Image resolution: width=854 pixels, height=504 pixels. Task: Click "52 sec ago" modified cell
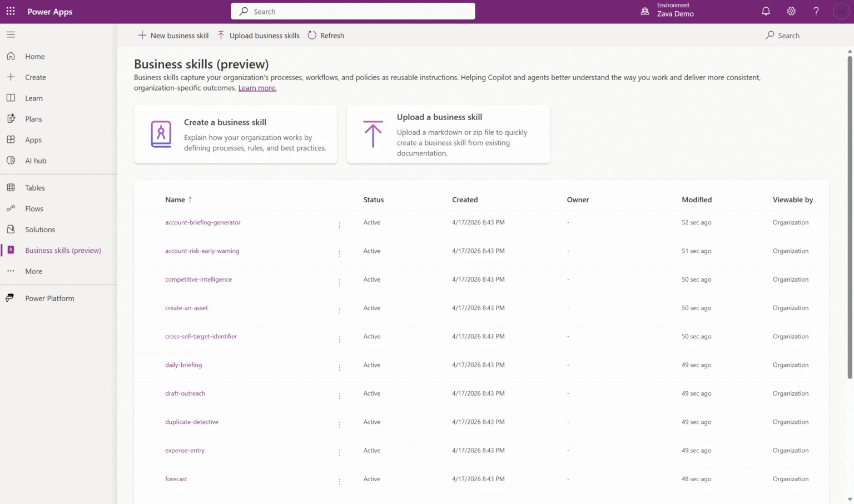coord(696,222)
